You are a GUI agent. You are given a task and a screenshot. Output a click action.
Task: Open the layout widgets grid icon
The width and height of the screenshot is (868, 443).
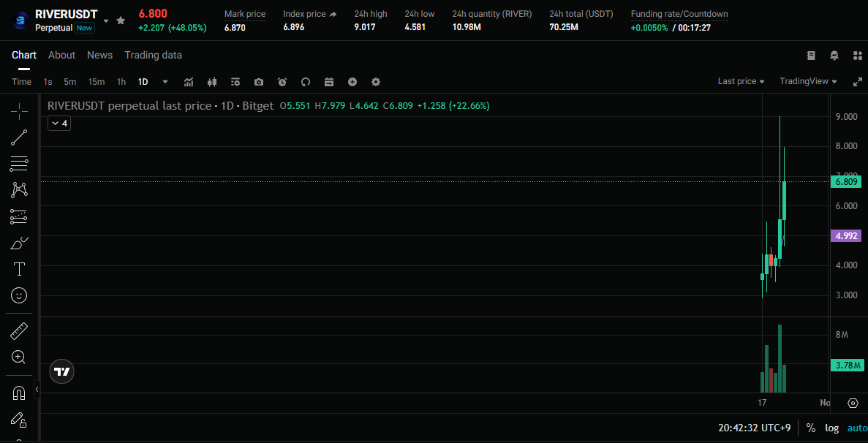coord(858,56)
